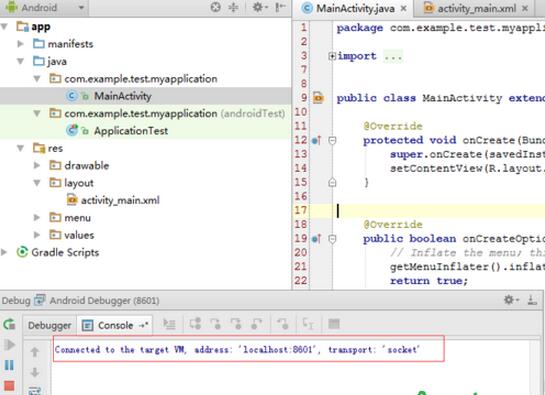Click the step out icon
Viewport: 545px width, 395px height.
257,324
